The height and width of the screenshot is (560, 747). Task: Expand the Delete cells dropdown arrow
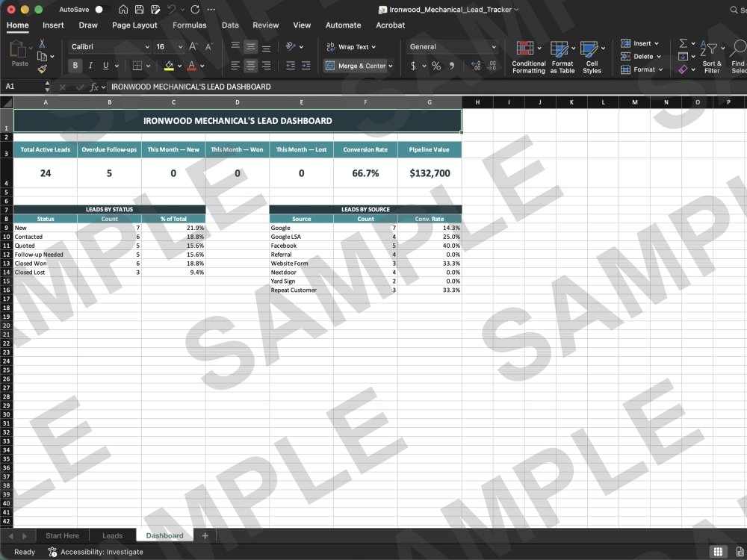coord(659,57)
